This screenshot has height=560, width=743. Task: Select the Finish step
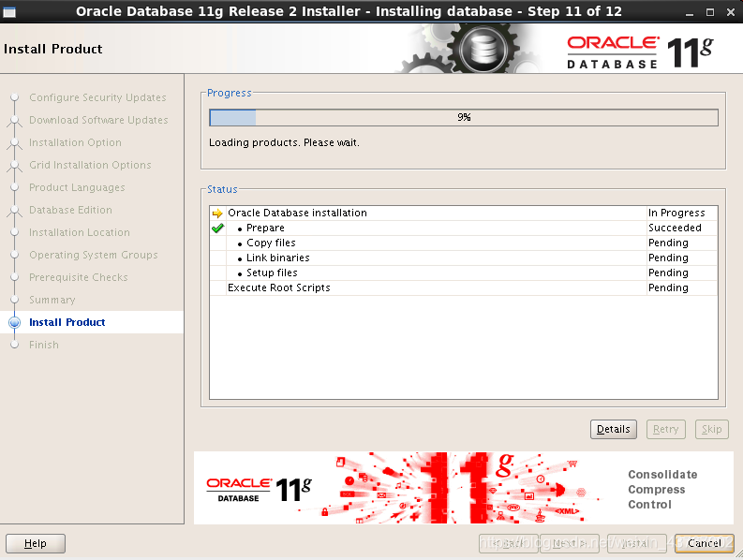pos(44,345)
